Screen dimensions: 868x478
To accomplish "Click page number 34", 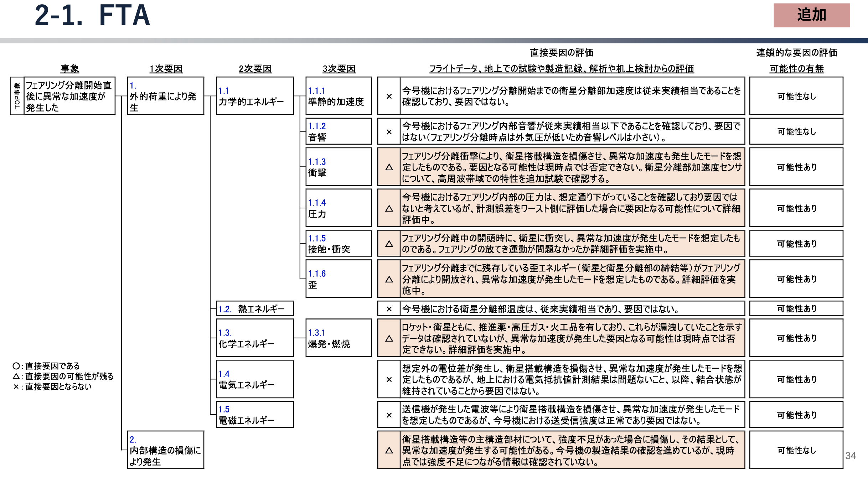I will tap(850, 456).
